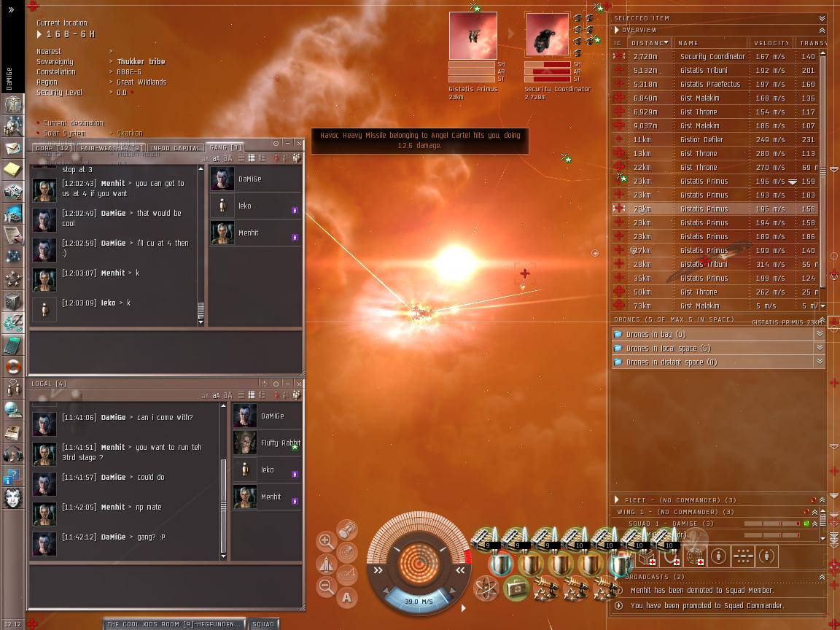Open the Calculator icon in the sidebar
Image resolution: width=840 pixels, height=630 pixels.
click(13, 344)
